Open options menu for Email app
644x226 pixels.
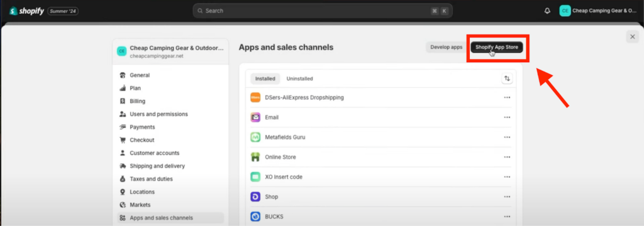point(507,117)
